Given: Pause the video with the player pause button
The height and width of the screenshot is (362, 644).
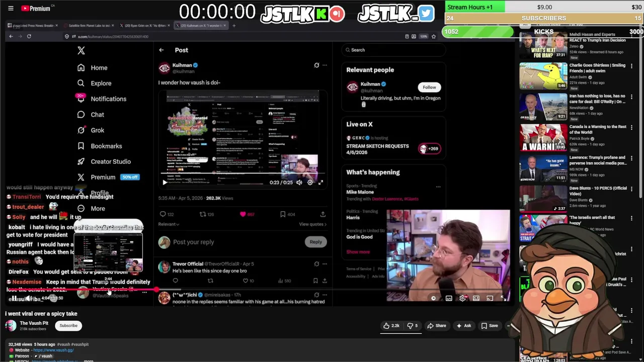Looking at the screenshot, I should click(14, 298).
